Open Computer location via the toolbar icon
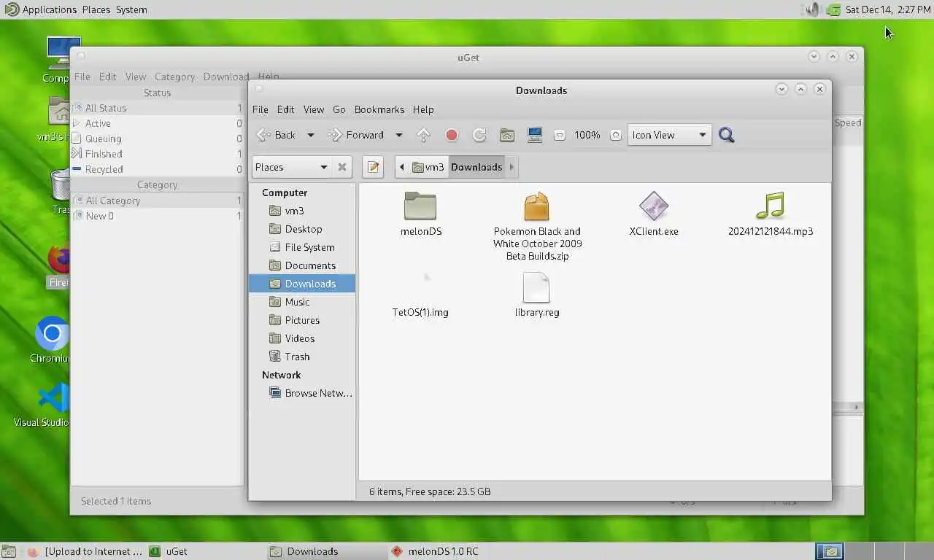This screenshot has width=934, height=560. coord(535,135)
